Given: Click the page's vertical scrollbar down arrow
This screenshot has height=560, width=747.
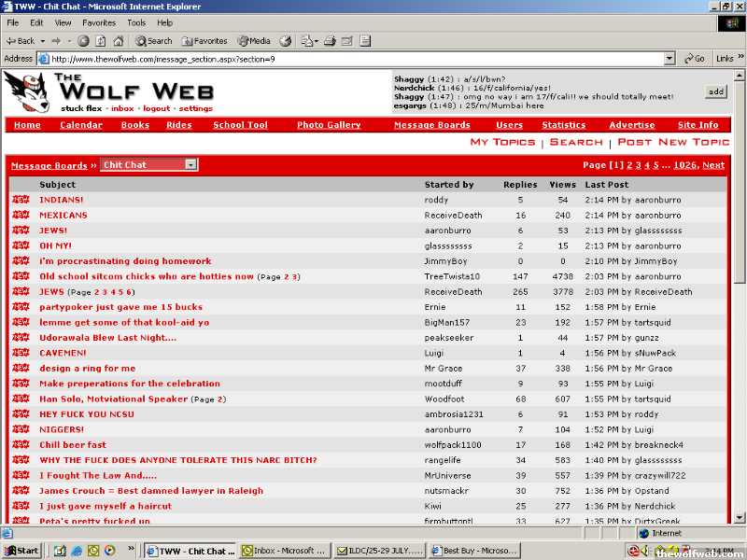Looking at the screenshot, I should pos(741,518).
